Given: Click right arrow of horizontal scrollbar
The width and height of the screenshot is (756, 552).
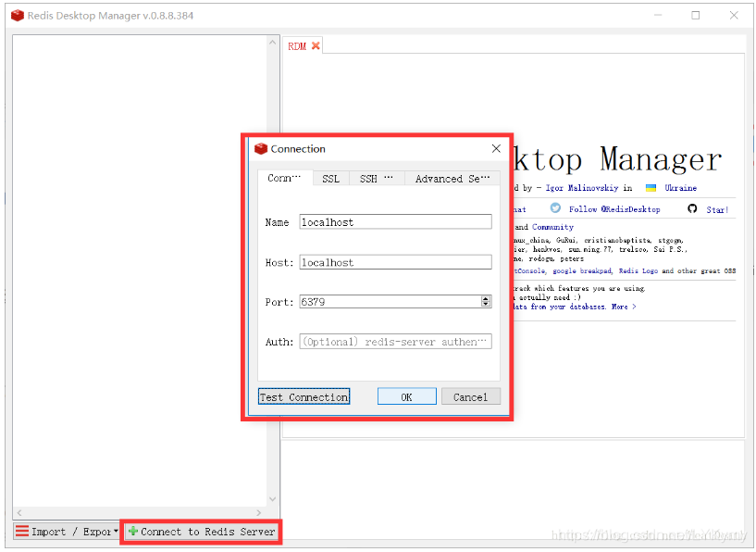Looking at the screenshot, I should pos(259,512).
